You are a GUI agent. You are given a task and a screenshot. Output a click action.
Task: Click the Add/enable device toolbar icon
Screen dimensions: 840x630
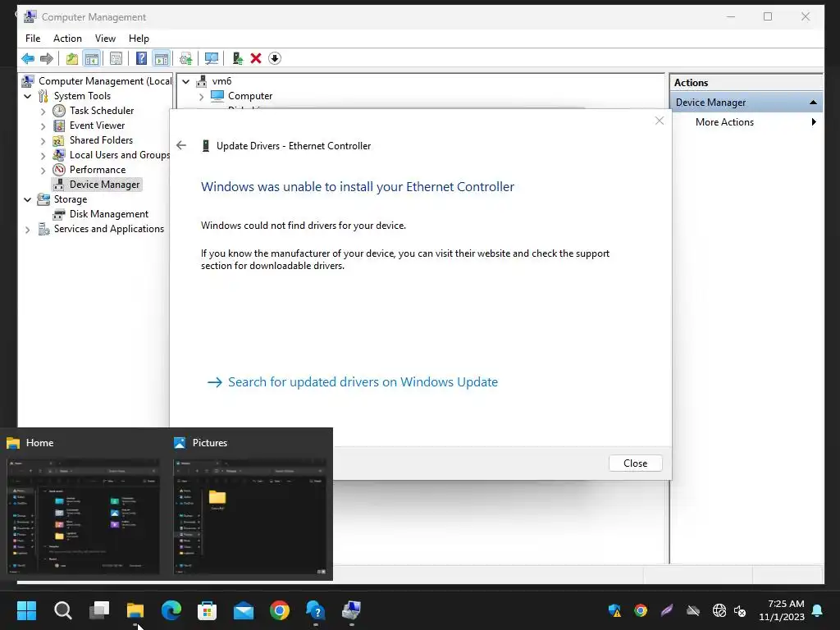point(237,58)
